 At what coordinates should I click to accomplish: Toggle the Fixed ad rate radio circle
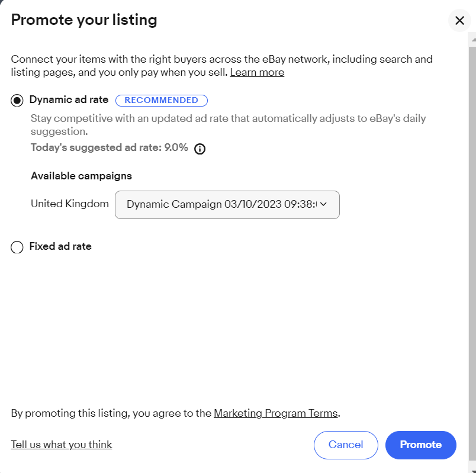(x=17, y=247)
